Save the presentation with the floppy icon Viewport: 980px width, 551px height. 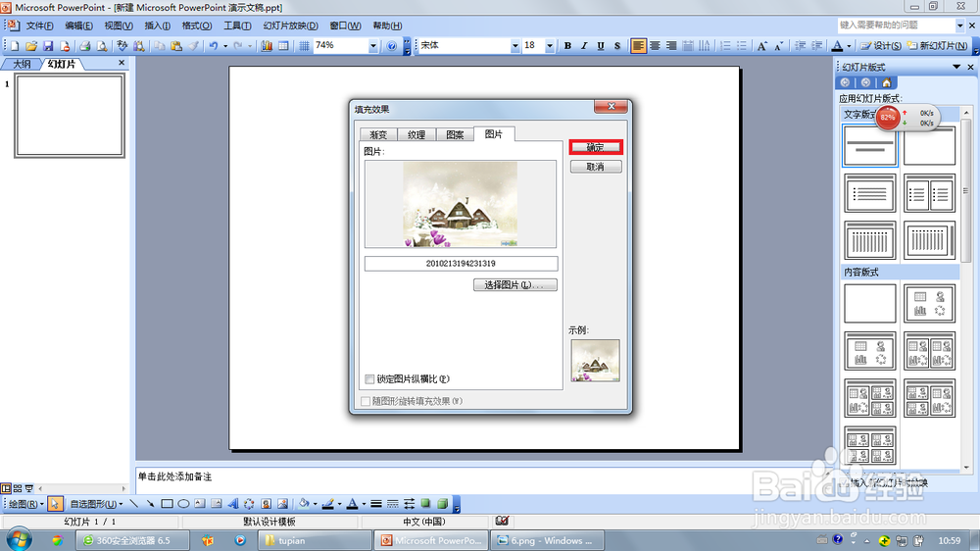(48, 46)
